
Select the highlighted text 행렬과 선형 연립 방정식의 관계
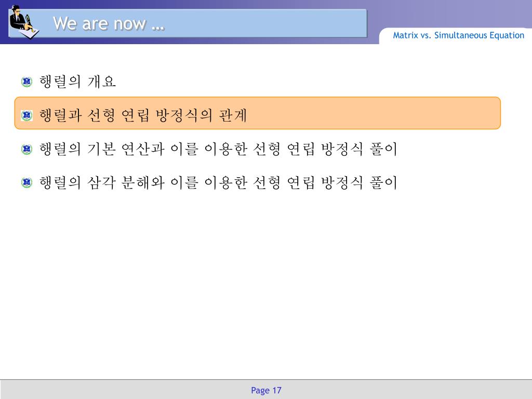pos(143,115)
